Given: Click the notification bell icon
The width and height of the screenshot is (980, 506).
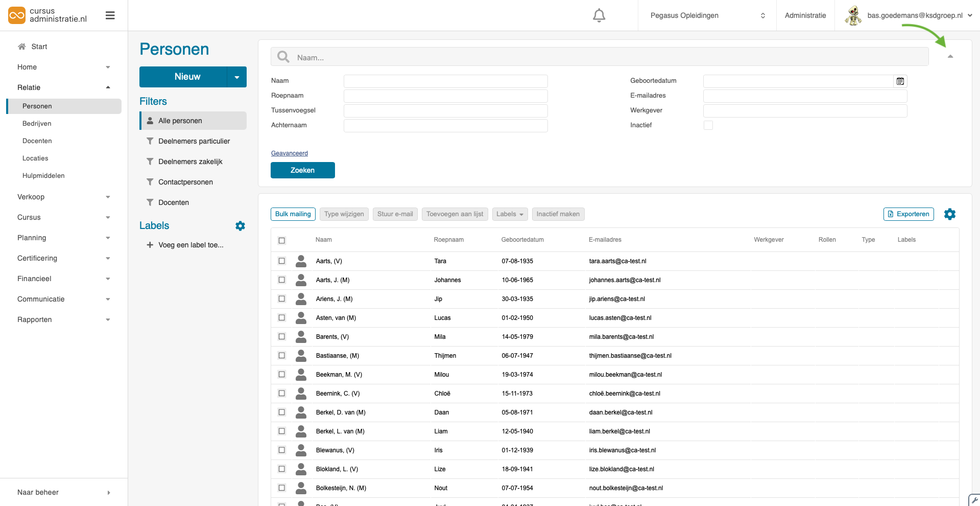Looking at the screenshot, I should 599,16.
